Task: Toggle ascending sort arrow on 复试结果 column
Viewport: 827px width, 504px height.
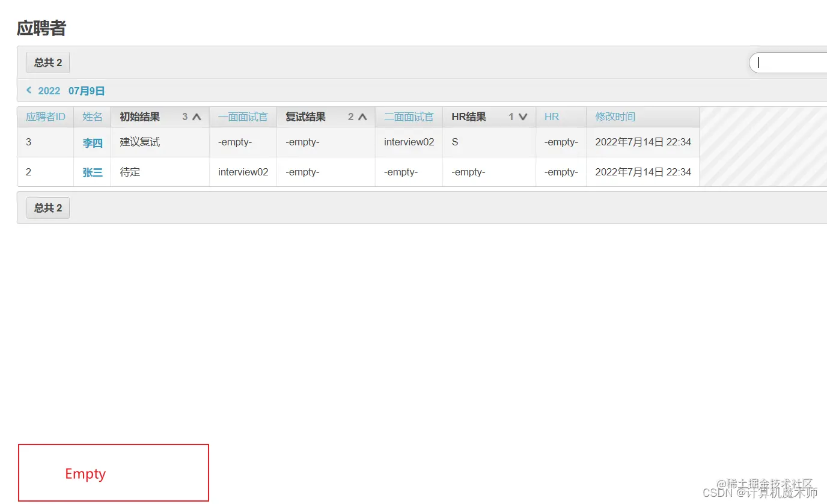Action: point(362,117)
